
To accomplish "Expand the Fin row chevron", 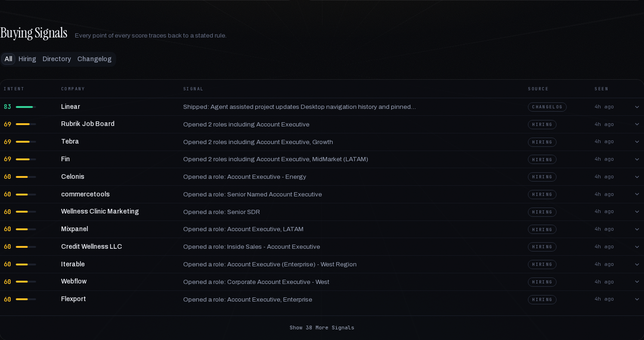I will [x=637, y=159].
